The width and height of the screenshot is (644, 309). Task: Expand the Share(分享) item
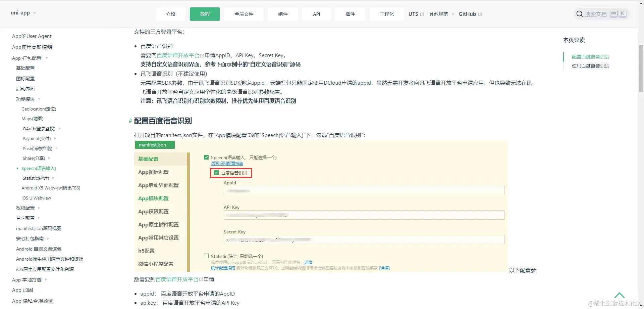49,158
